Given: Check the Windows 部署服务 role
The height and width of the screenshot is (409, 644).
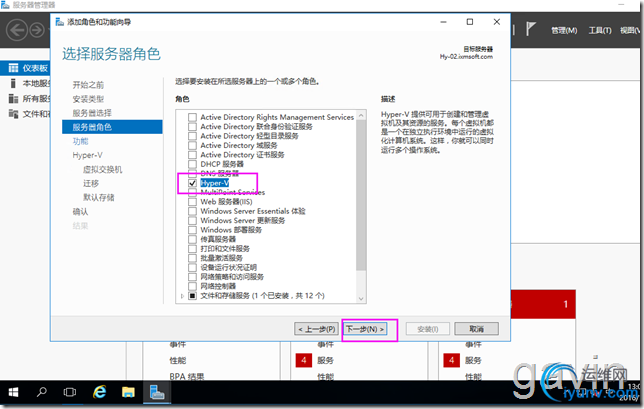Looking at the screenshot, I should click(192, 230).
